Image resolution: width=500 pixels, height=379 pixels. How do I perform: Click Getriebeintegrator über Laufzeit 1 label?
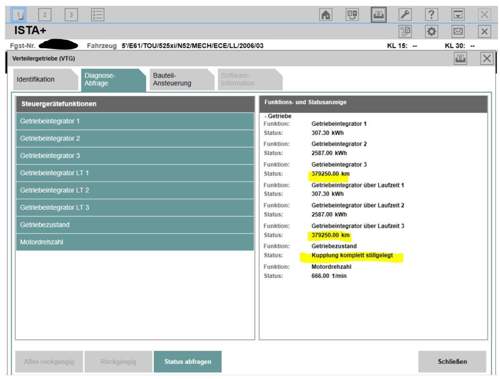tap(358, 185)
